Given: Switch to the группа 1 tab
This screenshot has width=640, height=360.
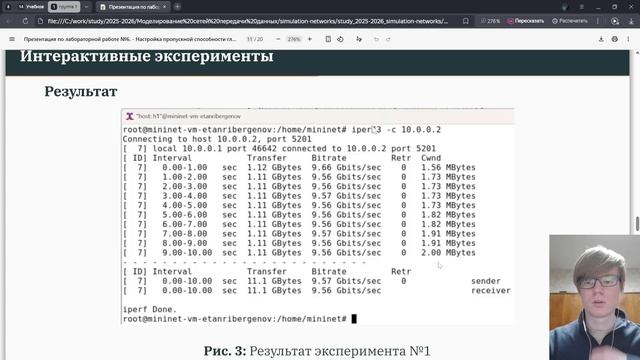Looking at the screenshot, I should [x=64, y=7].
